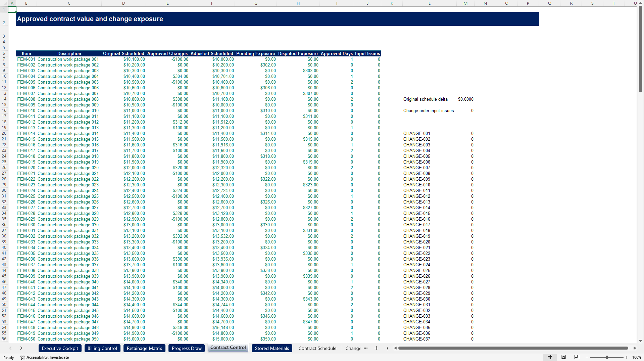
Task: Open Accessibility Investigate status indicator
Action: coord(45,357)
